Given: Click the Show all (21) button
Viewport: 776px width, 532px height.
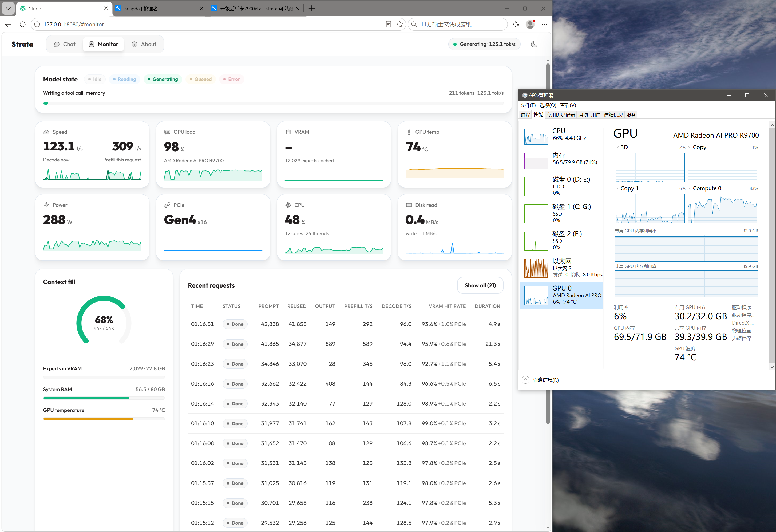Looking at the screenshot, I should click(480, 286).
